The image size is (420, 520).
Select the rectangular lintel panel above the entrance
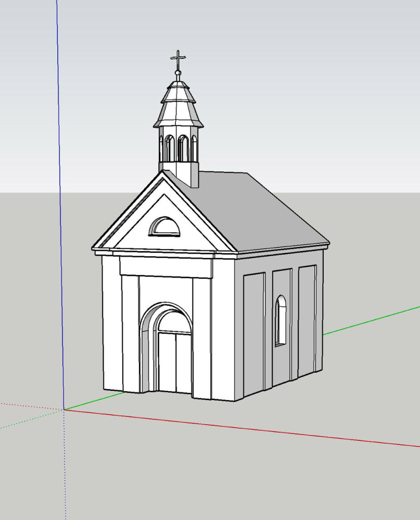pyautogui.click(x=166, y=266)
